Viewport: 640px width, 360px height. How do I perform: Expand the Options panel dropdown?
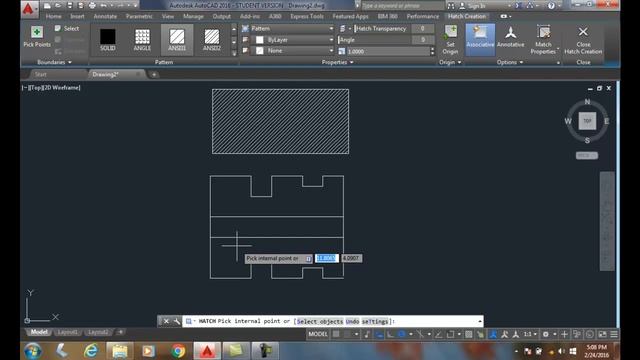(510, 62)
